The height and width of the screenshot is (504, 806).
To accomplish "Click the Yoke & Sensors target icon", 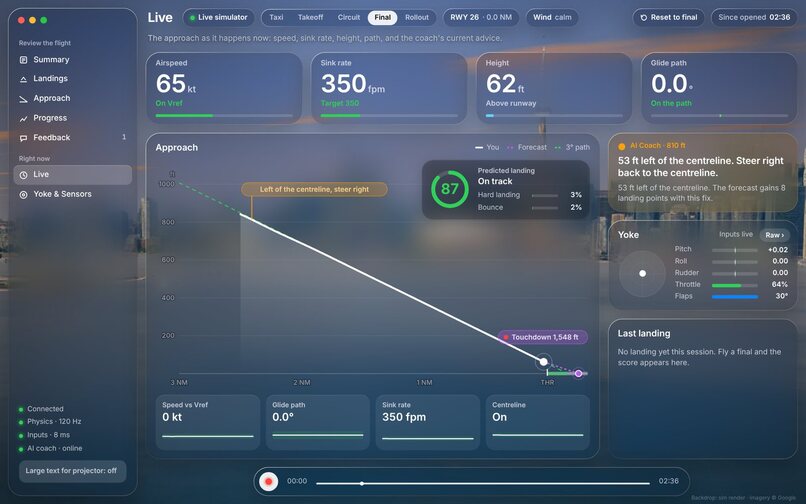I will point(23,194).
